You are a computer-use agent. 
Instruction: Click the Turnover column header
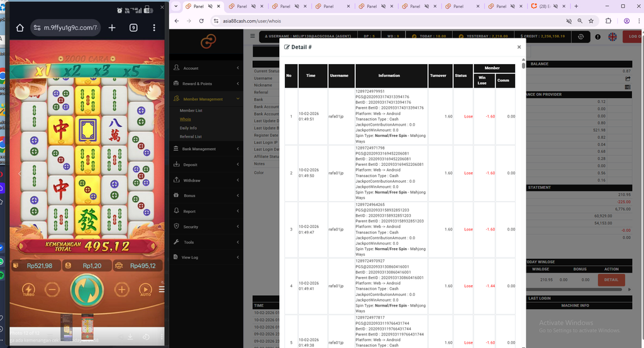[440, 76]
